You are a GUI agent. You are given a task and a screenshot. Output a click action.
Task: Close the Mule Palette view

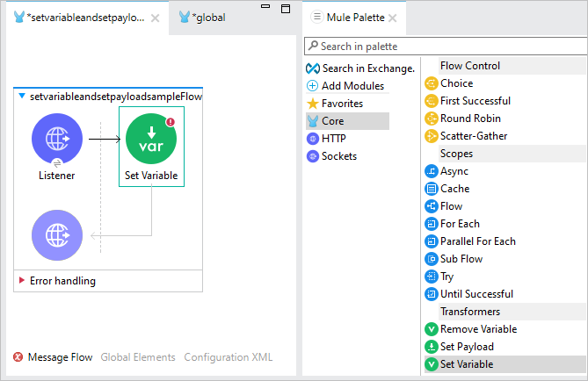(392, 18)
